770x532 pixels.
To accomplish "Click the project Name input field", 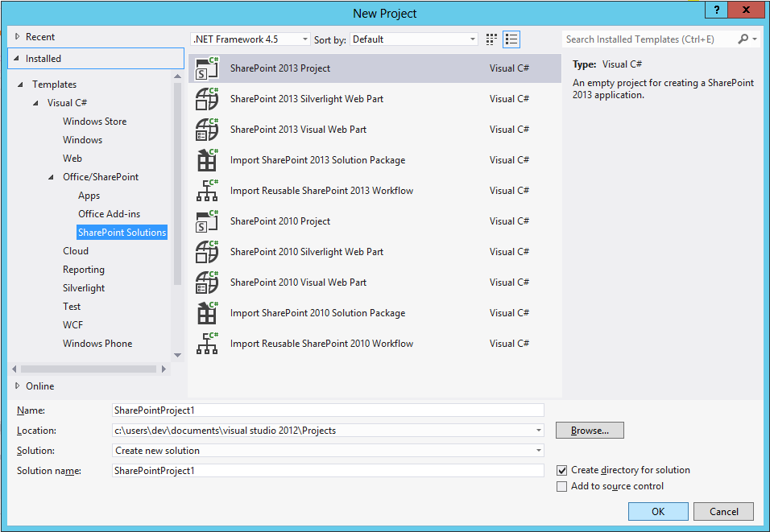I will [x=328, y=410].
